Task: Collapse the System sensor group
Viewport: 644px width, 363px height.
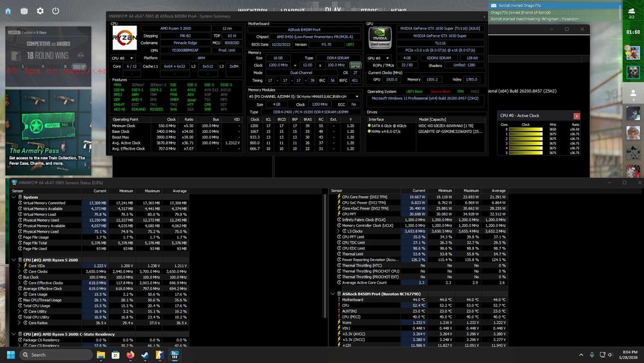Action: tap(14, 197)
